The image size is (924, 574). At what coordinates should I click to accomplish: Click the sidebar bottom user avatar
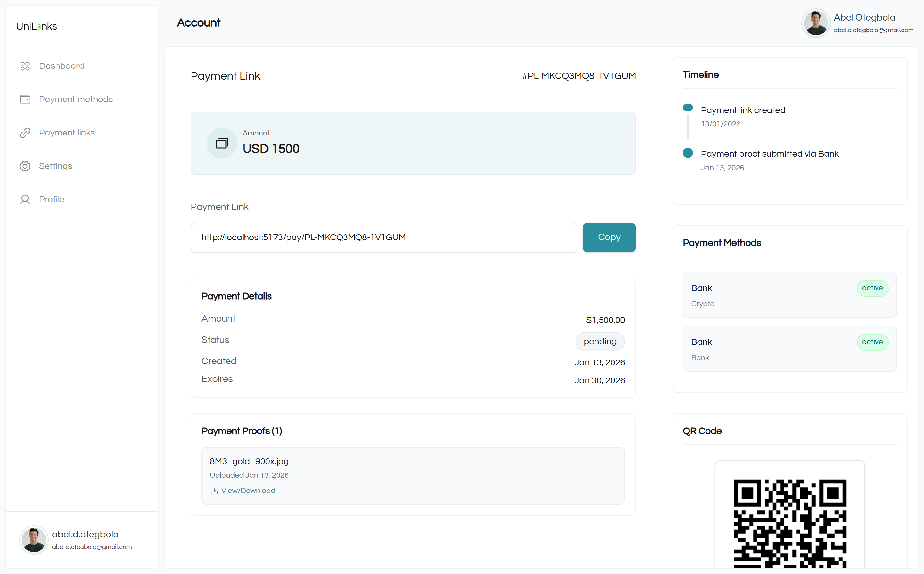(34, 539)
